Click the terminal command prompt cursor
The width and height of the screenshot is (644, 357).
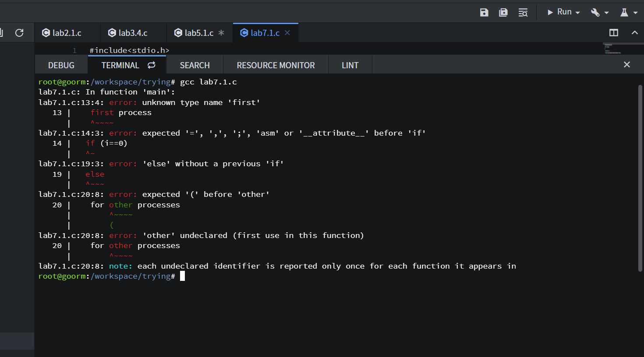182,276
